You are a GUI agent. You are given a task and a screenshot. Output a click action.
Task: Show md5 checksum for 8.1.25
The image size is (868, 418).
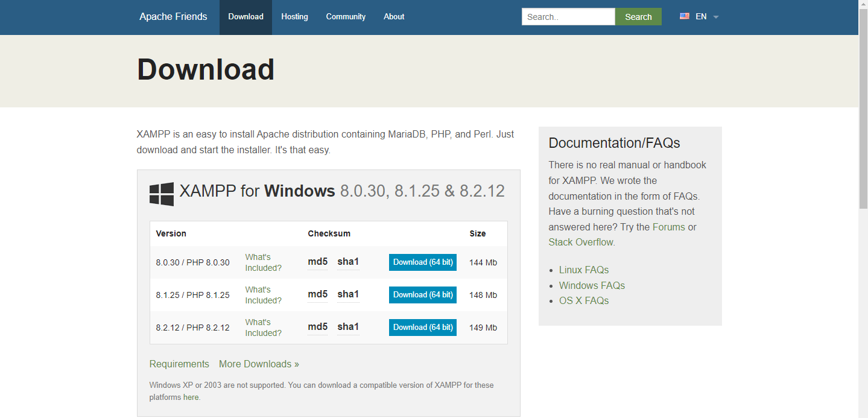tap(318, 294)
